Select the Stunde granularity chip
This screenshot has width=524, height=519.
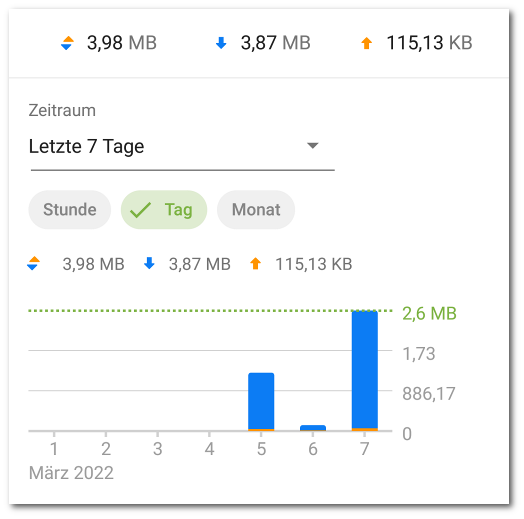pyautogui.click(x=70, y=210)
